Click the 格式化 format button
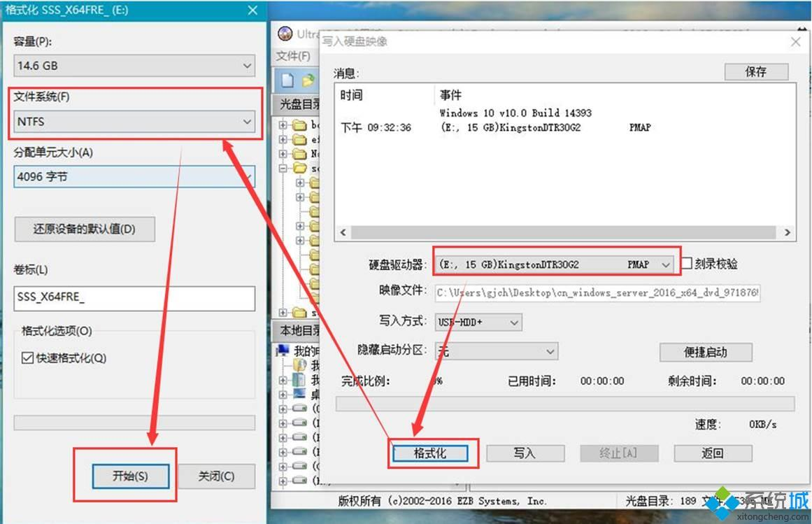 [430, 453]
